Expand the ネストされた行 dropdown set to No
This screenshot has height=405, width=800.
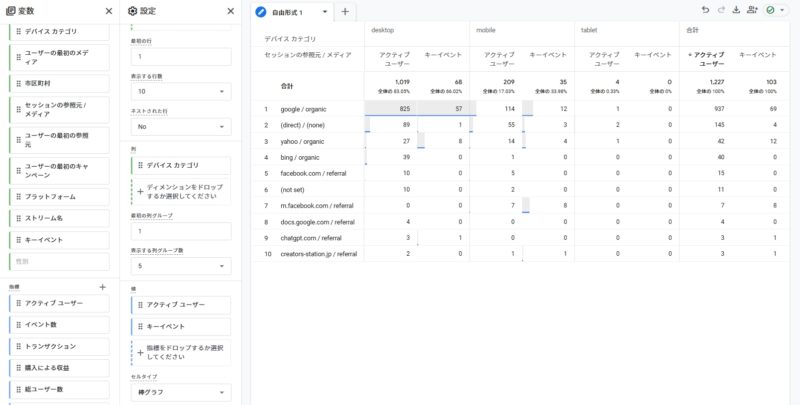coord(181,127)
